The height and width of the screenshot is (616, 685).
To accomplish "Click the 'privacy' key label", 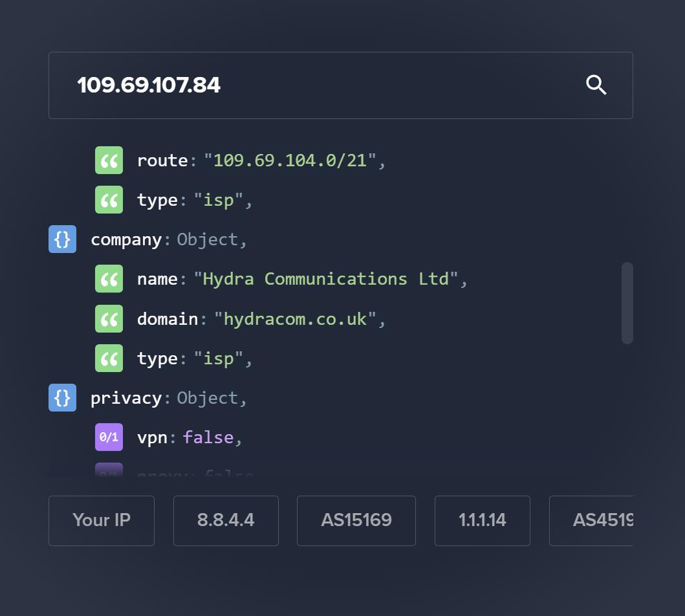I will [x=126, y=399].
